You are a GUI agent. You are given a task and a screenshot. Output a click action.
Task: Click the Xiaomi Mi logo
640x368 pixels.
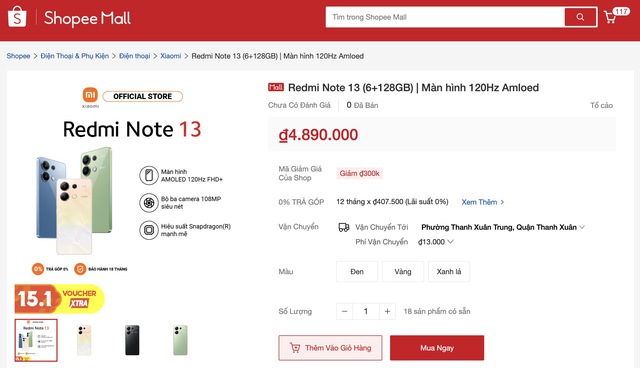click(90, 95)
